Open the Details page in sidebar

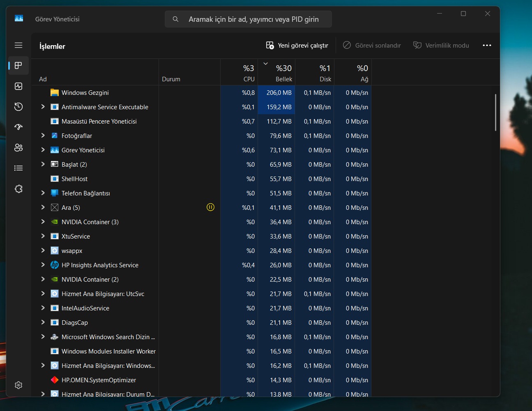[x=18, y=168]
